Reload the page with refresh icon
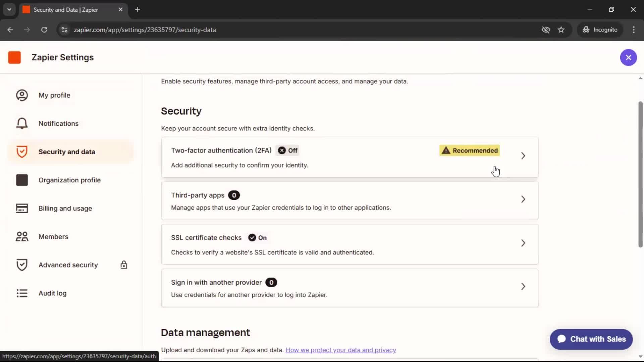 pos(44,30)
